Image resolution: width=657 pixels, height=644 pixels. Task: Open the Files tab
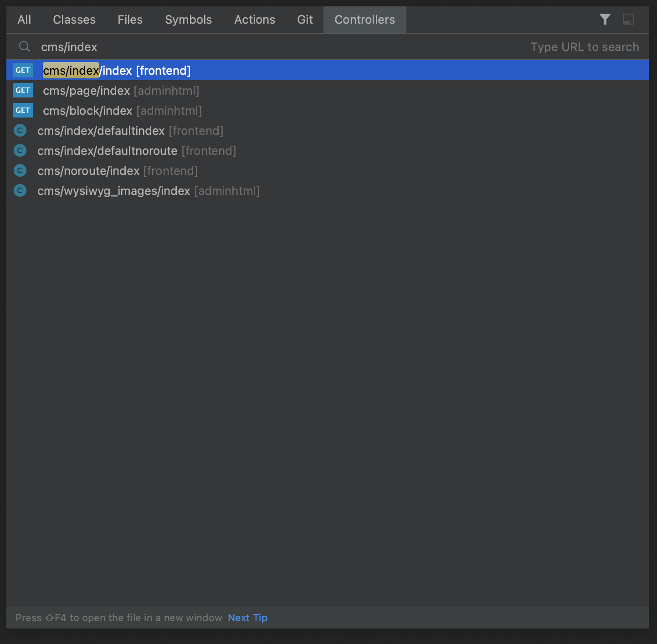coord(130,20)
